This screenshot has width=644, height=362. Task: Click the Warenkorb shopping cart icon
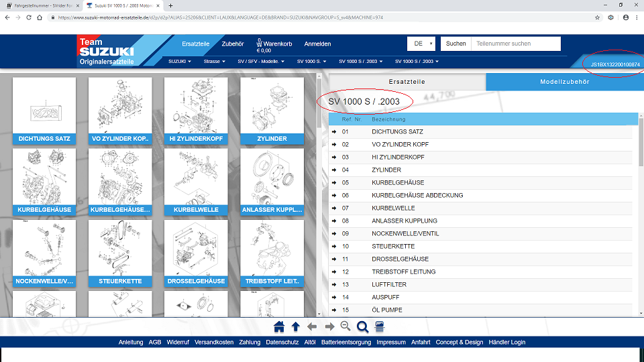click(259, 43)
